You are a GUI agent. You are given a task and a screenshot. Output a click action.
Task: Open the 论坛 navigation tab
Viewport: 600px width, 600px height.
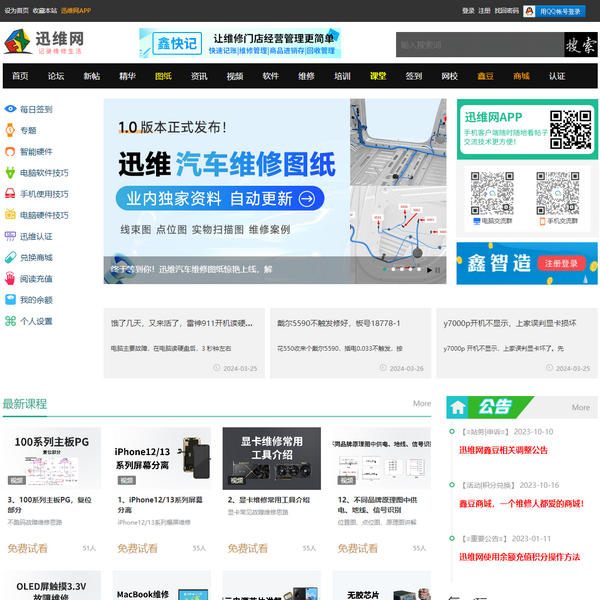[56, 76]
